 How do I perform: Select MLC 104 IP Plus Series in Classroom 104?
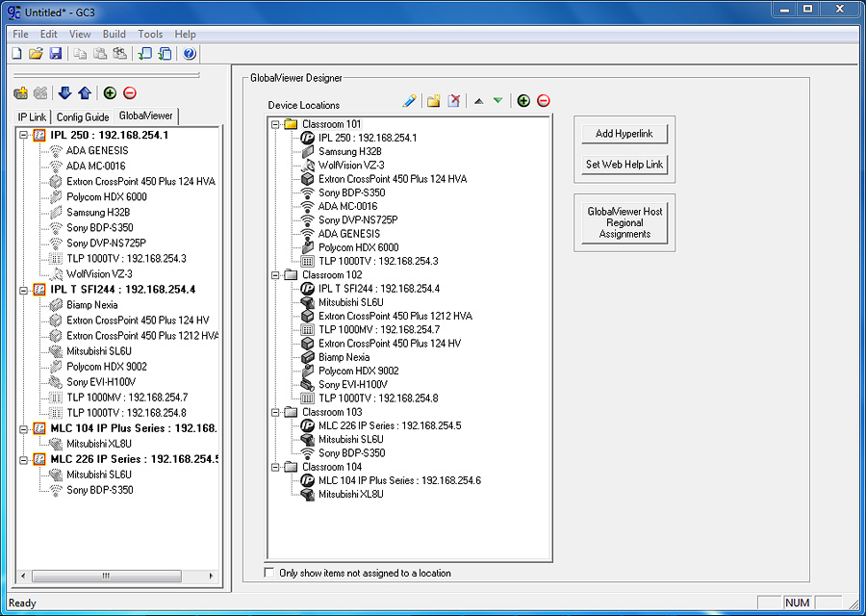(399, 480)
